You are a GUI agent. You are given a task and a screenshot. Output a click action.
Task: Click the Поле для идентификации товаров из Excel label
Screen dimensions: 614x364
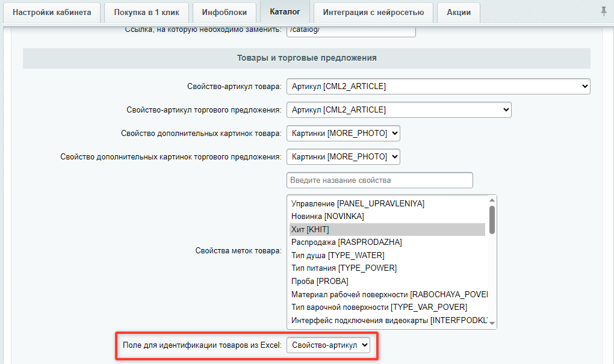(x=202, y=345)
